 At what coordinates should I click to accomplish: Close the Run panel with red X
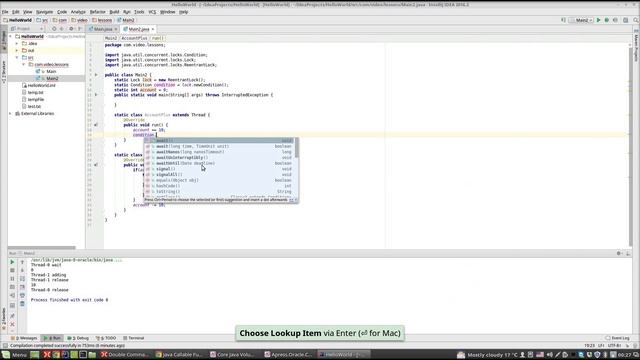point(12,324)
